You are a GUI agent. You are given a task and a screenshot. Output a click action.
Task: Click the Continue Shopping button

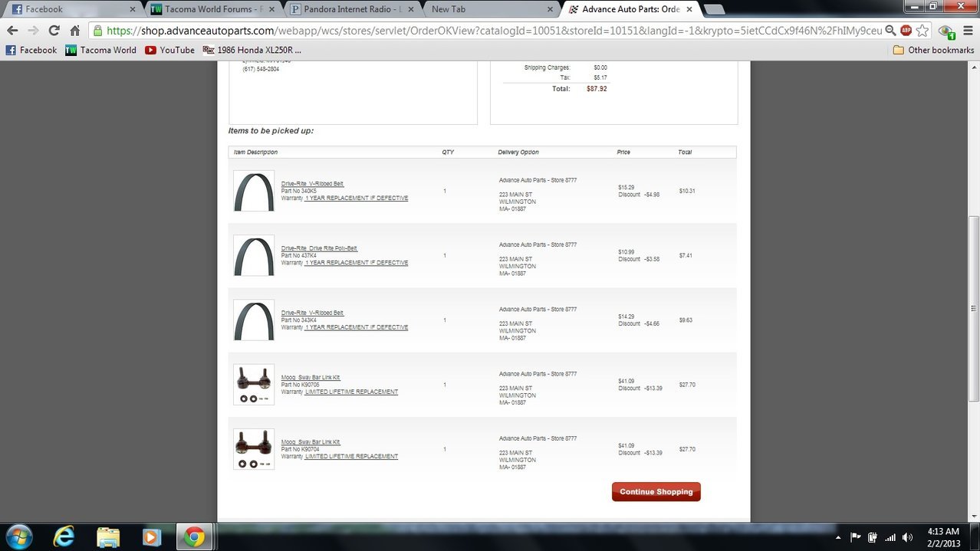[656, 492]
